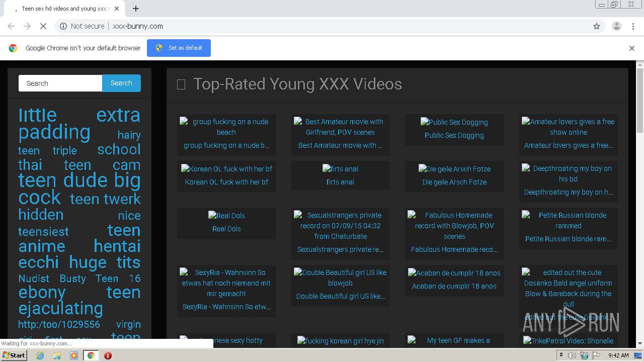Bookmark this page with the star
The width and height of the screenshot is (644, 362).
[x=597, y=26]
